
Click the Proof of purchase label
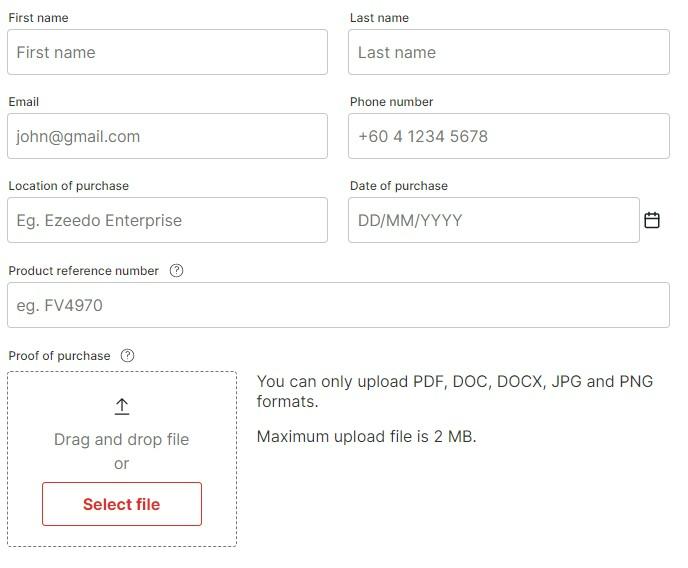tap(59, 356)
